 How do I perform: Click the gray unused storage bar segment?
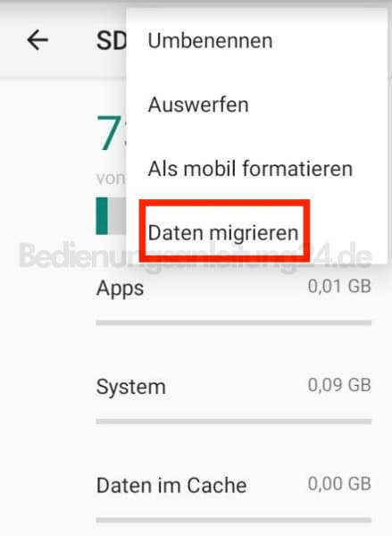pos(117,216)
